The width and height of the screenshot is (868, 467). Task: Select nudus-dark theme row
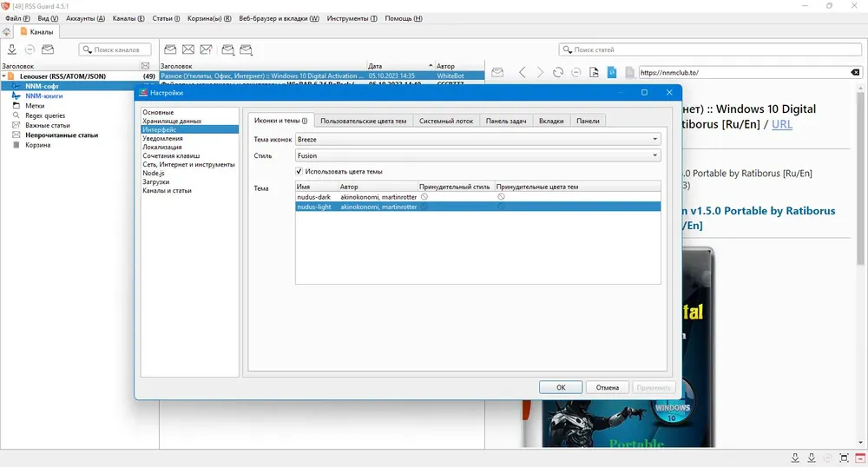[477, 197]
